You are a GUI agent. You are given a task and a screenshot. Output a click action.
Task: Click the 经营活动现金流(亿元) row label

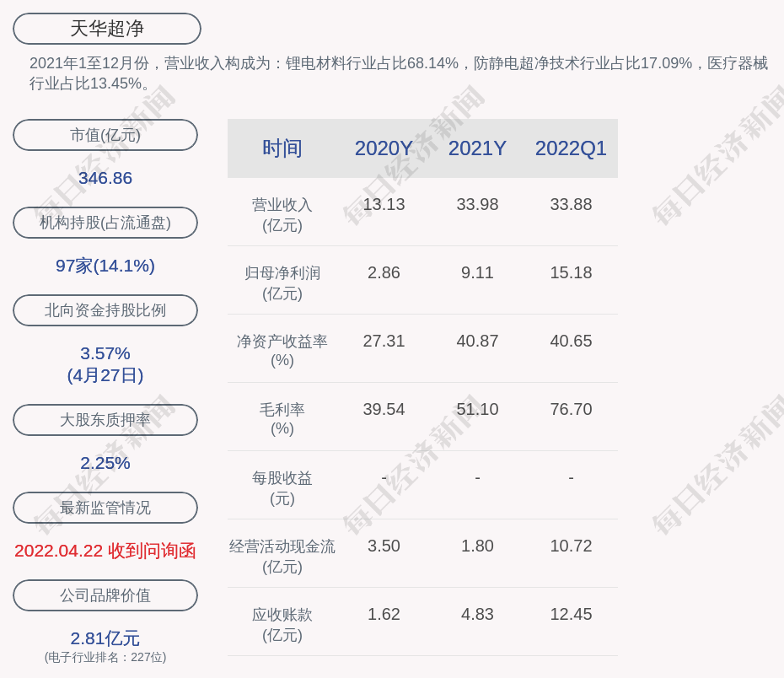coord(282,557)
